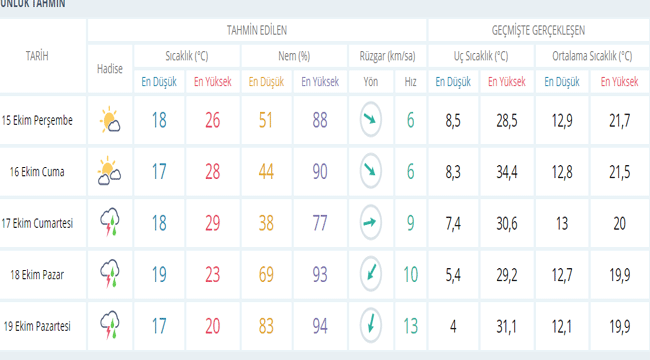Click wind direction arrow for 16 Ekim Cuma
The height and width of the screenshot is (360, 650).
point(370,171)
